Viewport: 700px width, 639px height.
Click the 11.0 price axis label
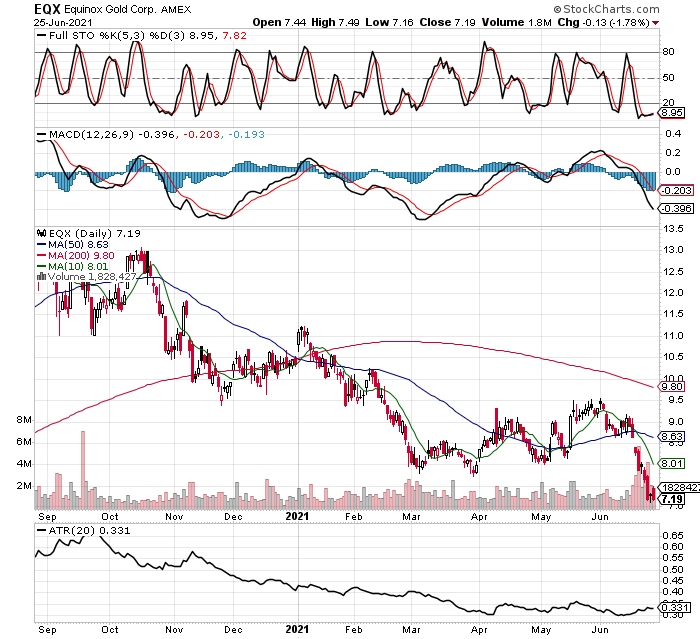pos(673,335)
